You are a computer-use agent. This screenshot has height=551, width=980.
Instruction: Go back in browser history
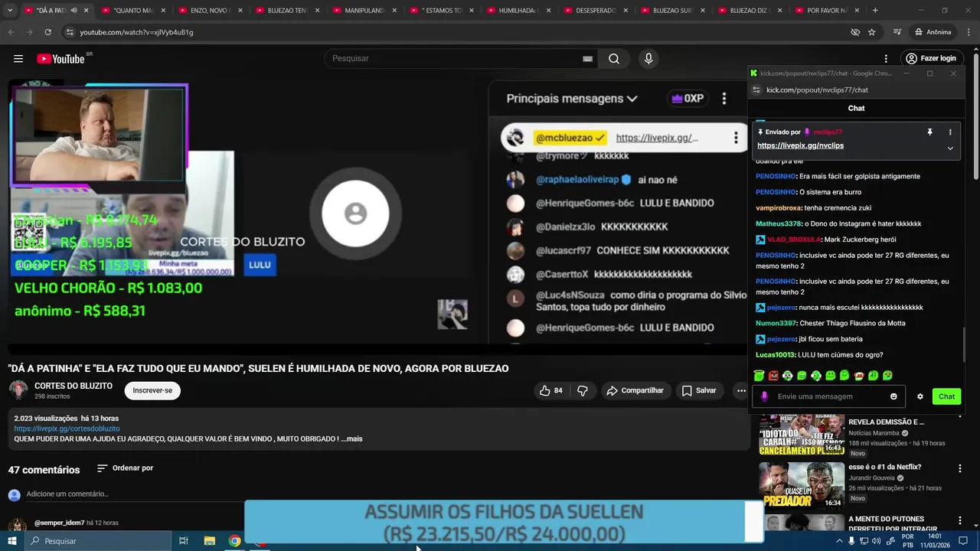pyautogui.click(x=11, y=32)
